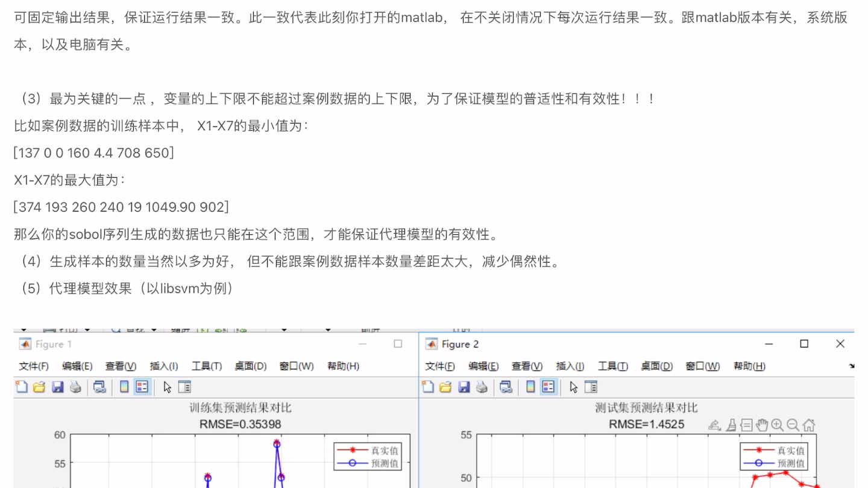This screenshot has width=868, height=488.
Task: Click the zoom out button in Figure 2
Action: (791, 425)
